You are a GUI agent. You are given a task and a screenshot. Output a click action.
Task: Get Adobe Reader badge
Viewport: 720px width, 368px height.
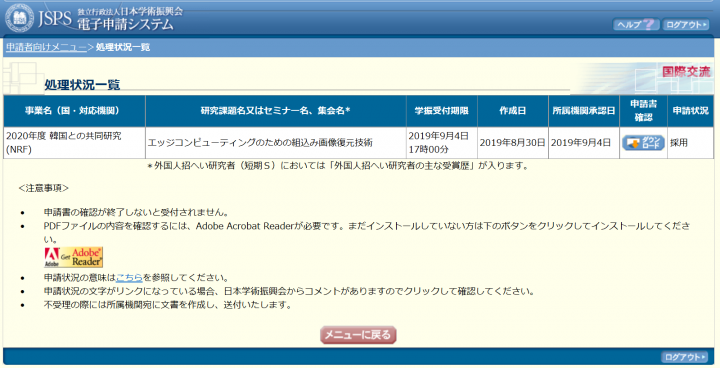pos(73,257)
